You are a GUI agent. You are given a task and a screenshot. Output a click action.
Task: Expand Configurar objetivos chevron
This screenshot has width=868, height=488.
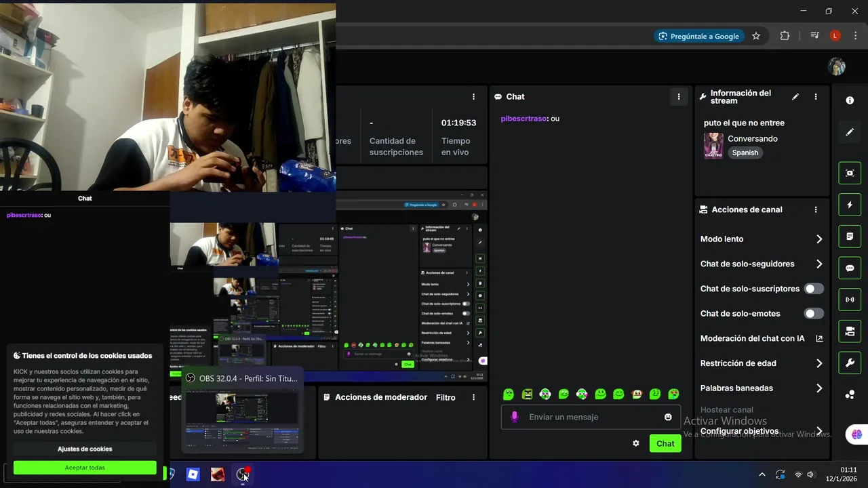[x=819, y=431]
